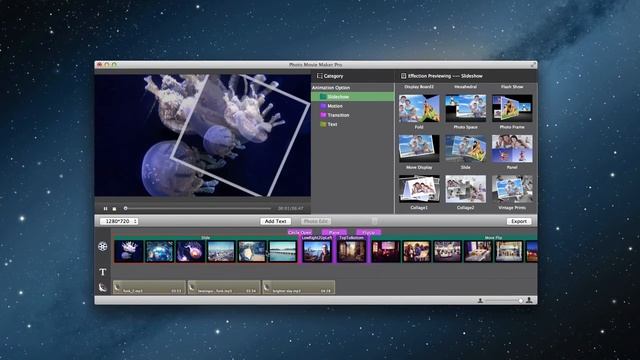640x360 pixels.
Task: Pause the preview playback
Action: pyautogui.click(x=105, y=209)
